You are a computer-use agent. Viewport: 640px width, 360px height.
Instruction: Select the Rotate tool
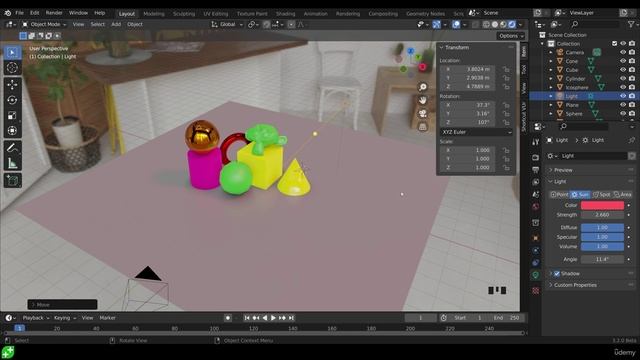[x=12, y=100]
